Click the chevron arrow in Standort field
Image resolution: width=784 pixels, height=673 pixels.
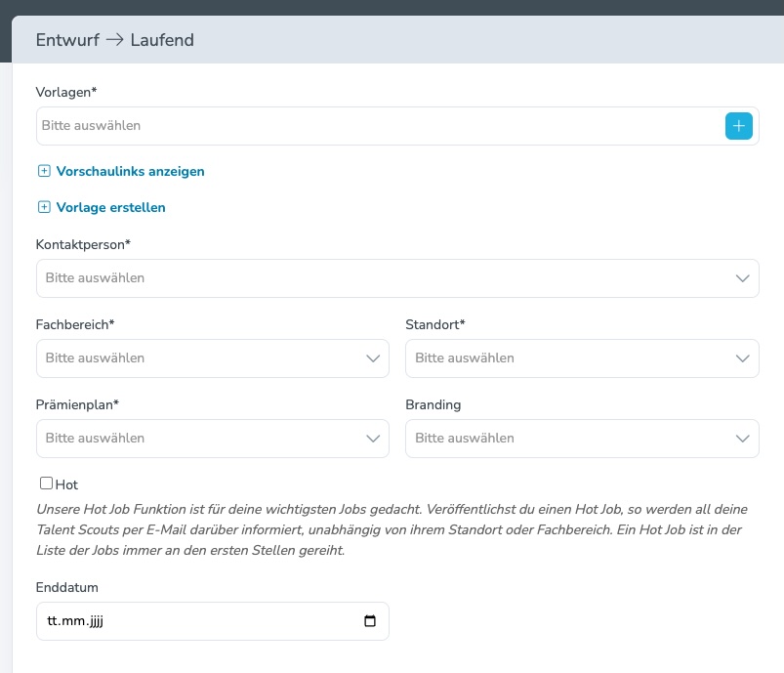tap(742, 358)
